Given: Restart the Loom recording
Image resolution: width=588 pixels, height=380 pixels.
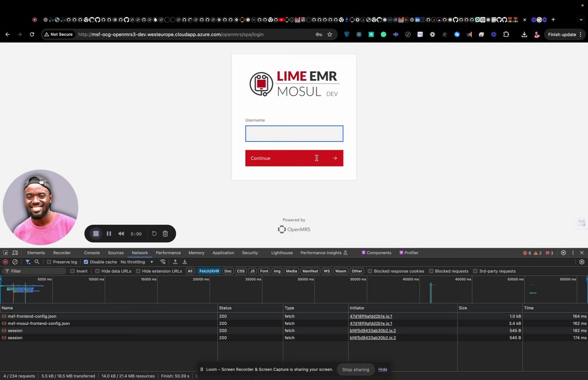Looking at the screenshot, I should click(x=154, y=233).
